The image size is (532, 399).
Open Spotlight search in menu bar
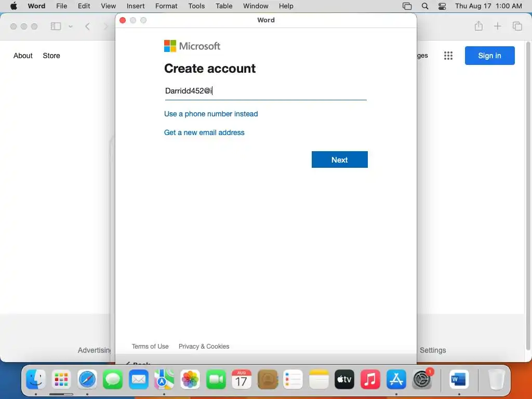coord(425,6)
